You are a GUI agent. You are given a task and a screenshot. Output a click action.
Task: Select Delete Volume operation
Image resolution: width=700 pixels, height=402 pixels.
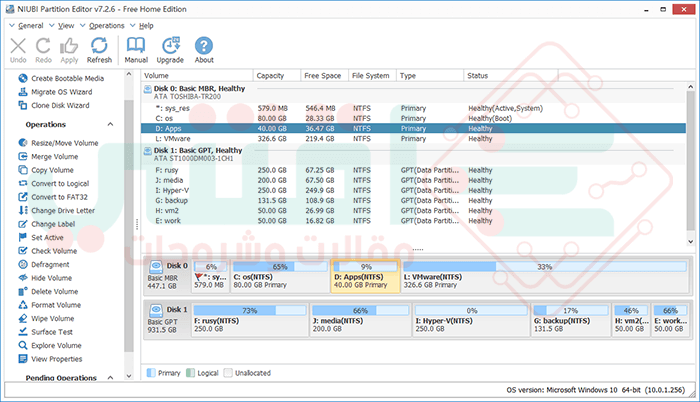coord(48,291)
